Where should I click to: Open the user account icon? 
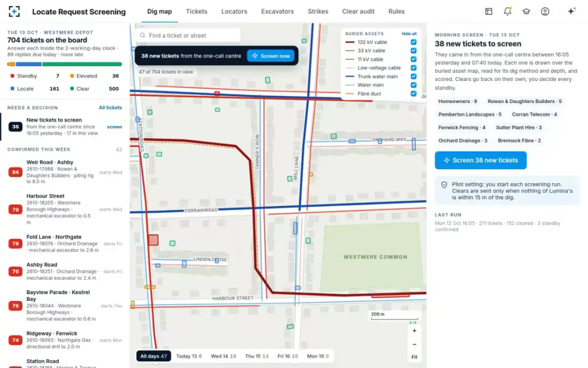[x=545, y=11]
